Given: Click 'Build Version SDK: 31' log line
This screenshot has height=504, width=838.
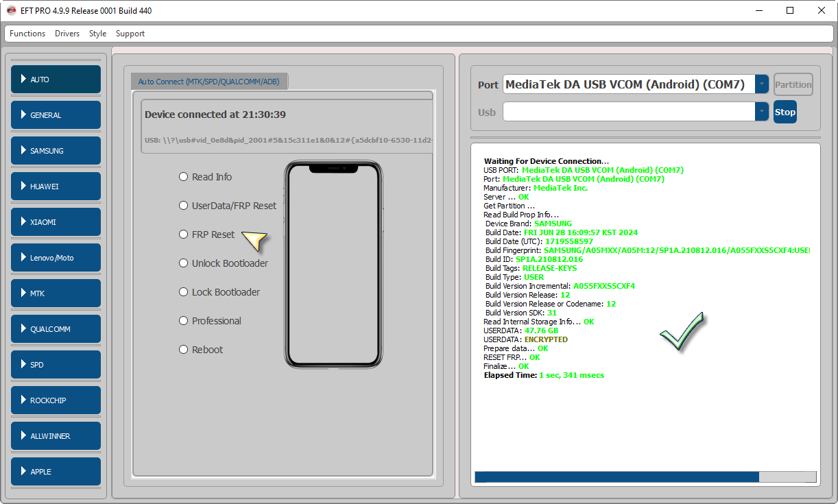Looking at the screenshot, I should tap(520, 313).
